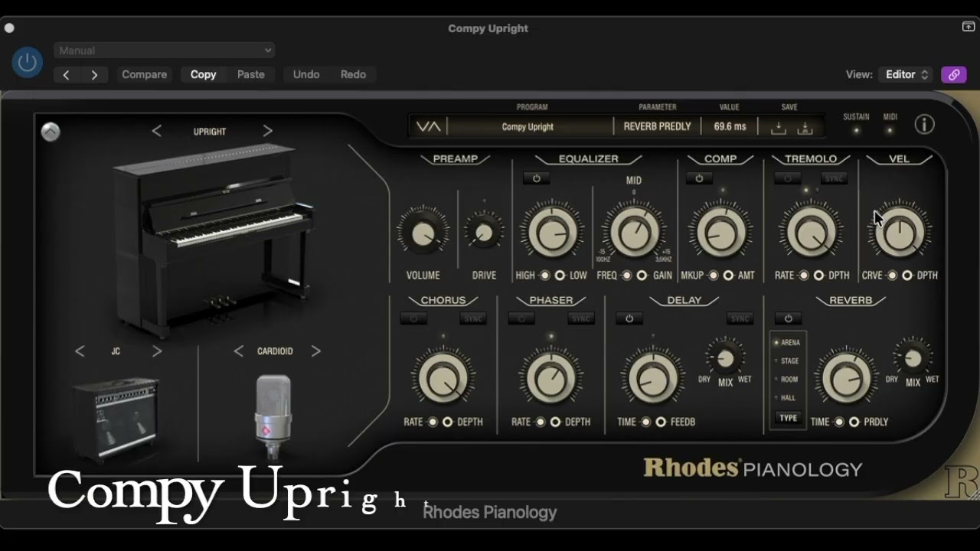This screenshot has width=980, height=551.
Task: Click the VA logo in program display
Action: click(x=428, y=127)
